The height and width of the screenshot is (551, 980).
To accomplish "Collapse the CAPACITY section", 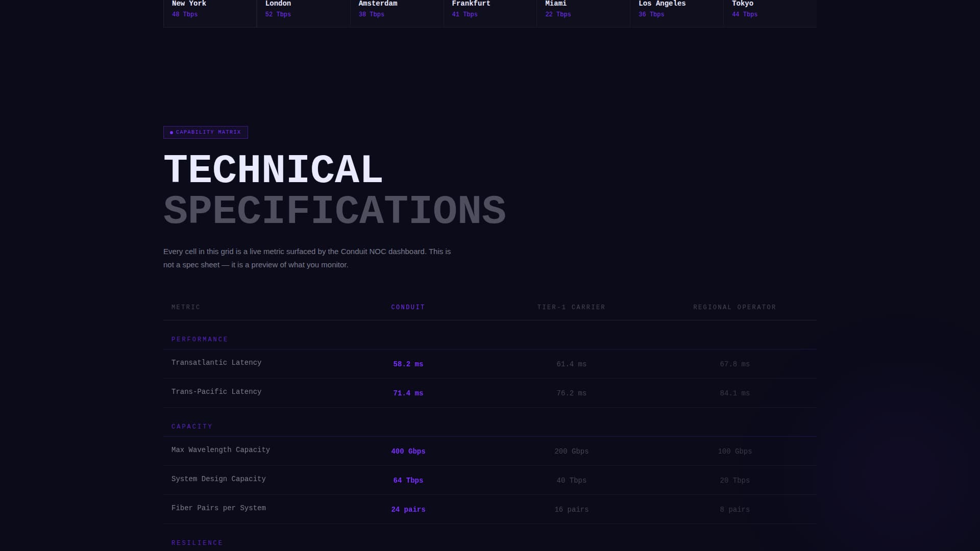I will pyautogui.click(x=192, y=426).
